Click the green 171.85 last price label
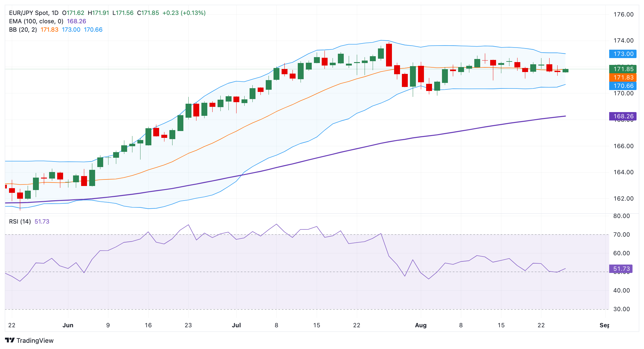Screen dimensions: 644x349 tap(623, 69)
